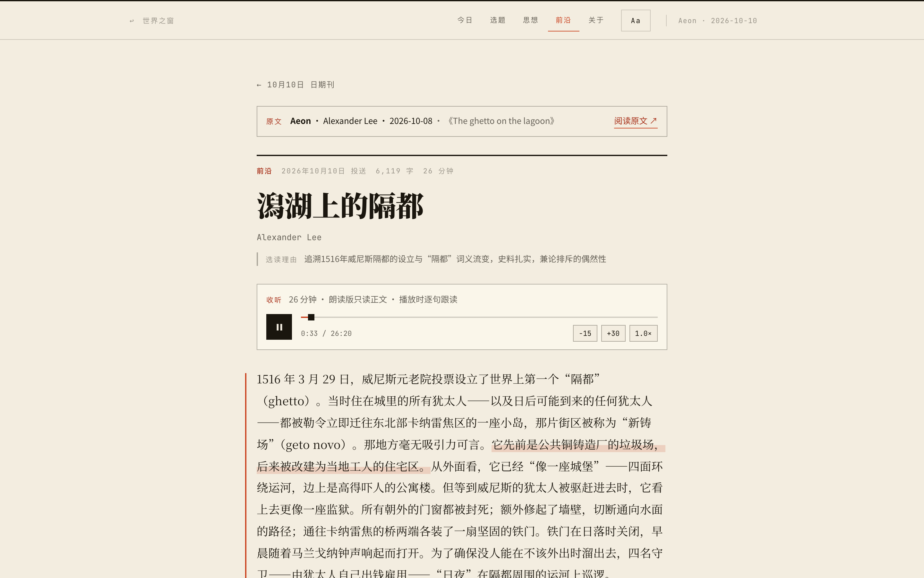
Task: Select the 前沿 nav tab
Action: [x=564, y=20]
